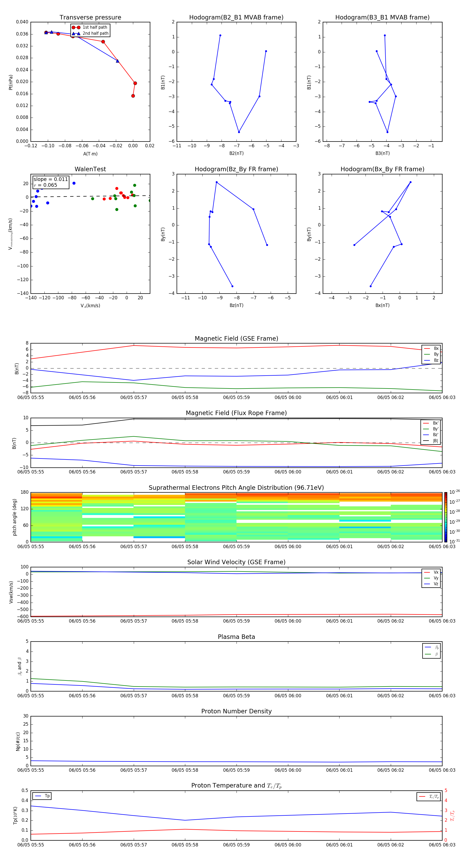Screen dimensions: 473x868
Task: Click the 'Bx(nT)' x-axis label
Action: tap(382, 305)
